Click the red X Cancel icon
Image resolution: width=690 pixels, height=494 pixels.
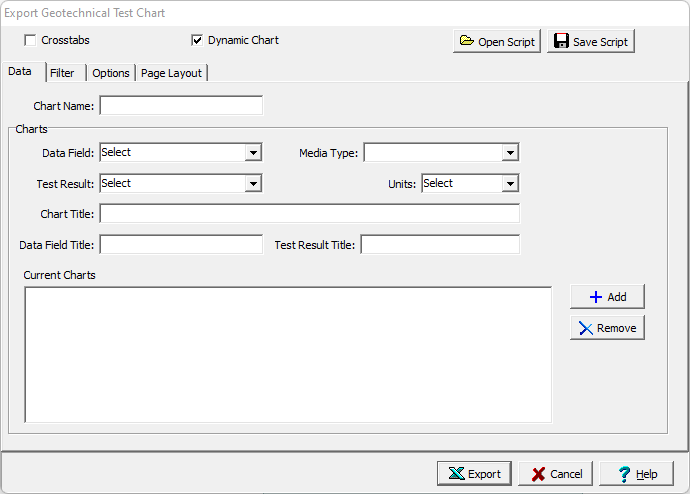point(538,474)
